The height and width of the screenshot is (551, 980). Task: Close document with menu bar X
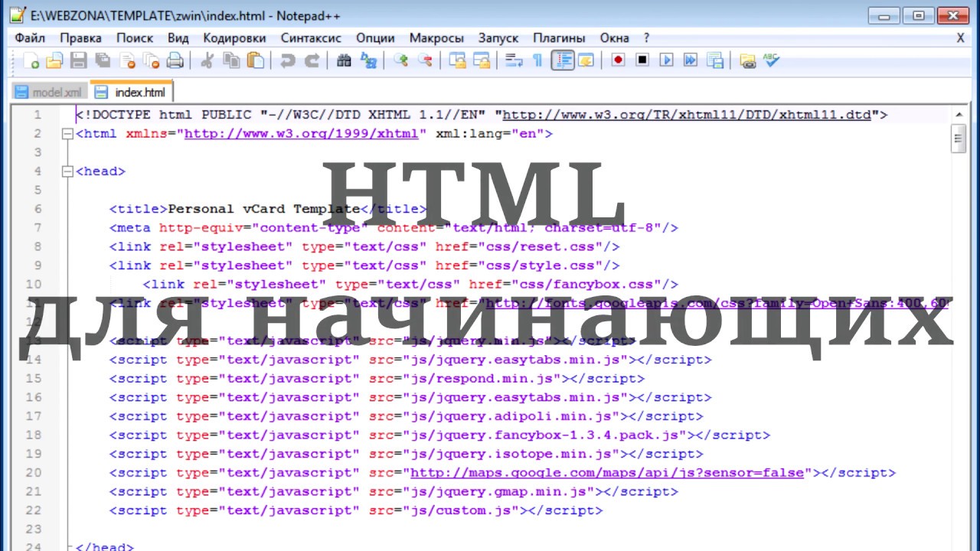(x=961, y=37)
